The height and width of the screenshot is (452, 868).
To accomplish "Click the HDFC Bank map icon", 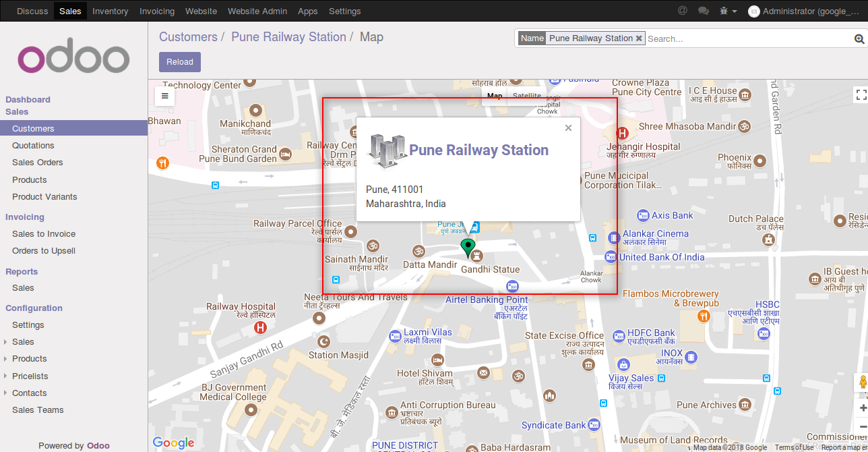I will 619,336.
